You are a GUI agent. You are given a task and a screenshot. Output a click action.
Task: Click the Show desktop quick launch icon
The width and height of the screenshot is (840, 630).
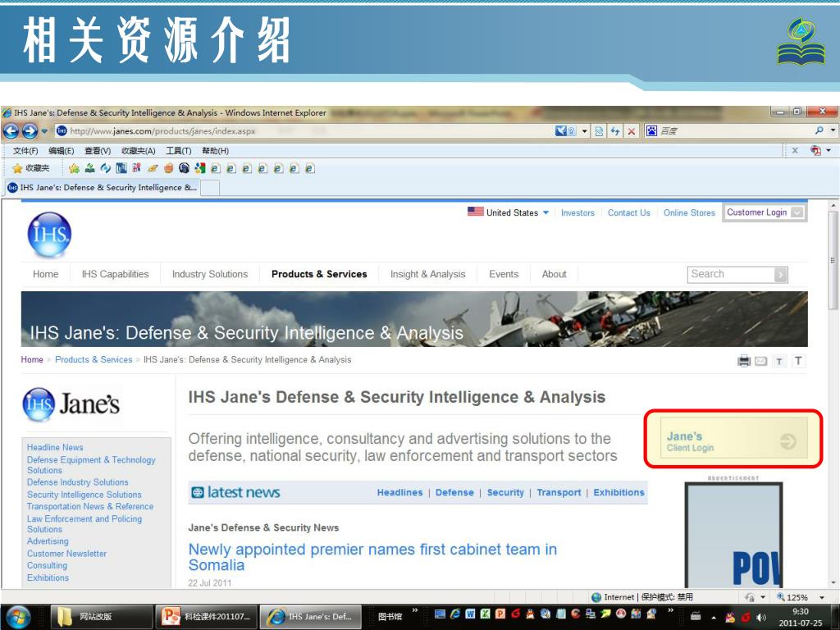click(440, 614)
